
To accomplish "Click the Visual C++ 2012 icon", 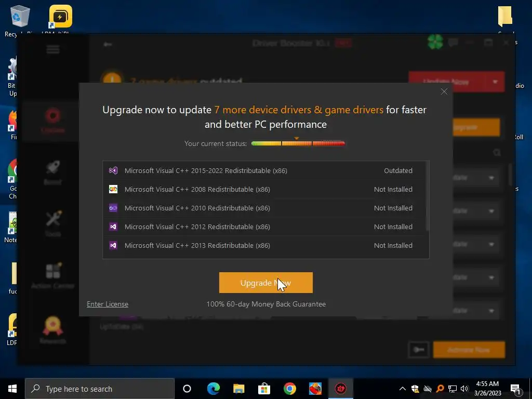I will coord(113,227).
